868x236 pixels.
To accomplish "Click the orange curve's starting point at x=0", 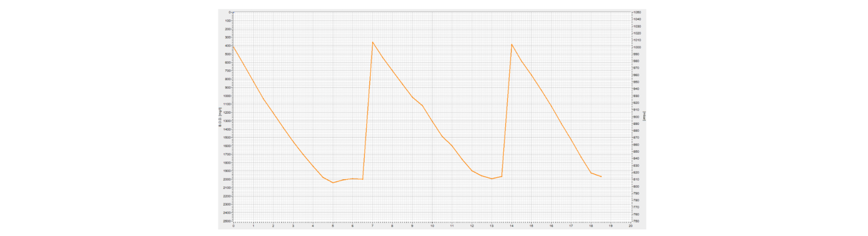I will coord(233,47).
